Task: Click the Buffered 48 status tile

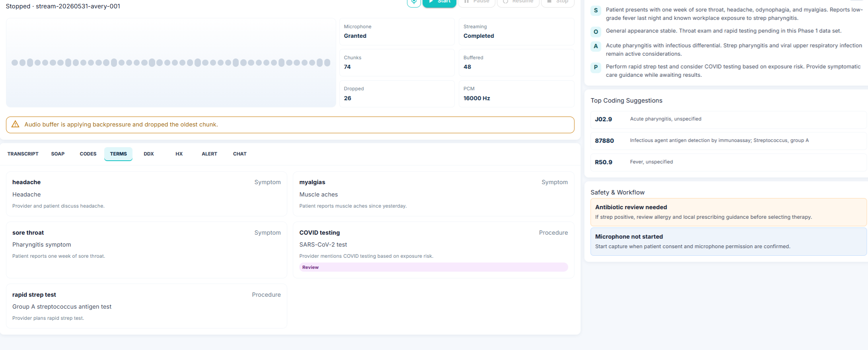Action: pyautogui.click(x=516, y=62)
